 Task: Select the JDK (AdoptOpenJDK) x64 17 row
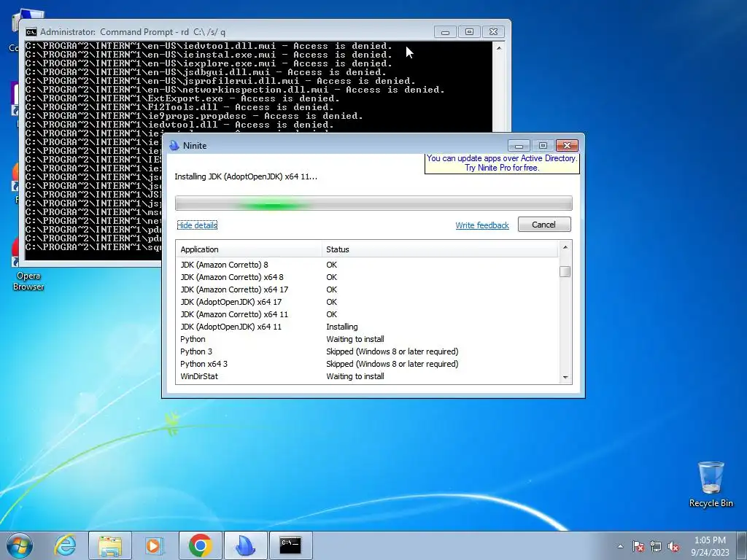coord(367,302)
